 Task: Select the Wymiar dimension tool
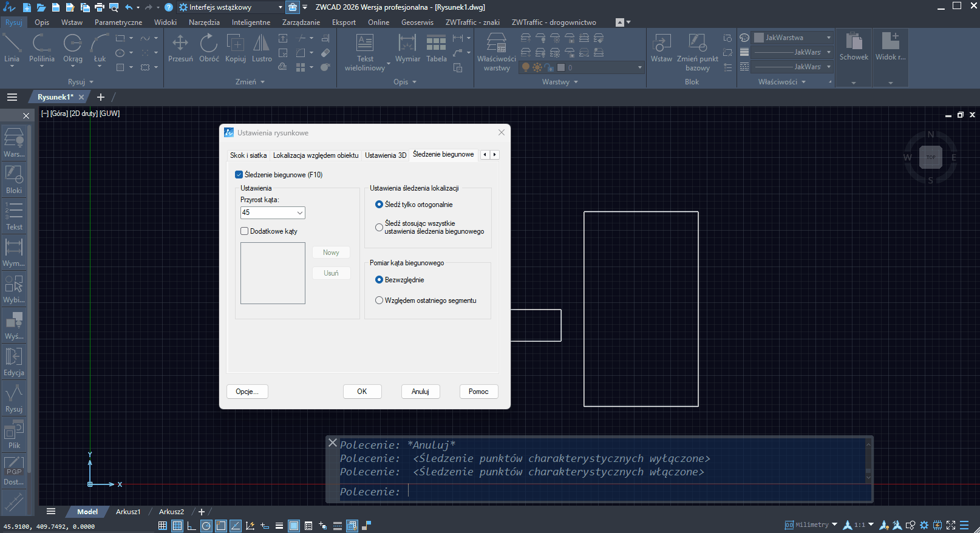[407, 47]
